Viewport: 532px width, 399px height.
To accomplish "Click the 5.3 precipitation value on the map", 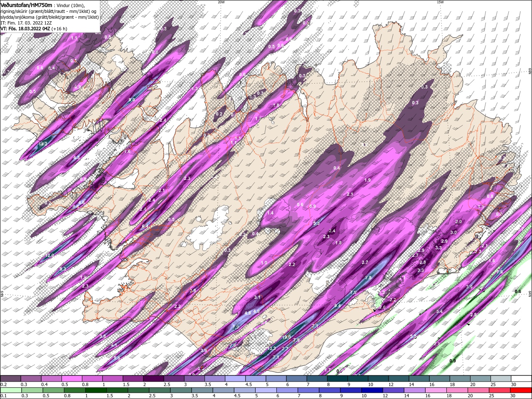I will coord(316,224).
